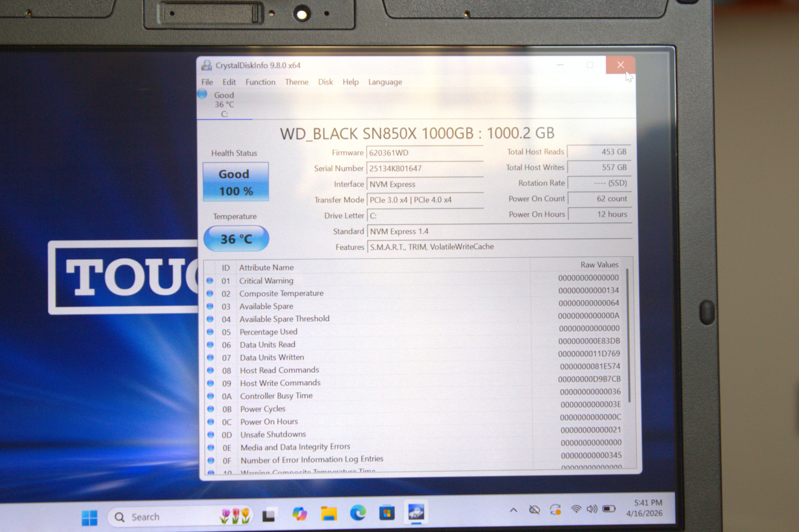The width and height of the screenshot is (799, 532).
Task: Select the Available Spare Threshold row
Action: pyautogui.click(x=414, y=318)
